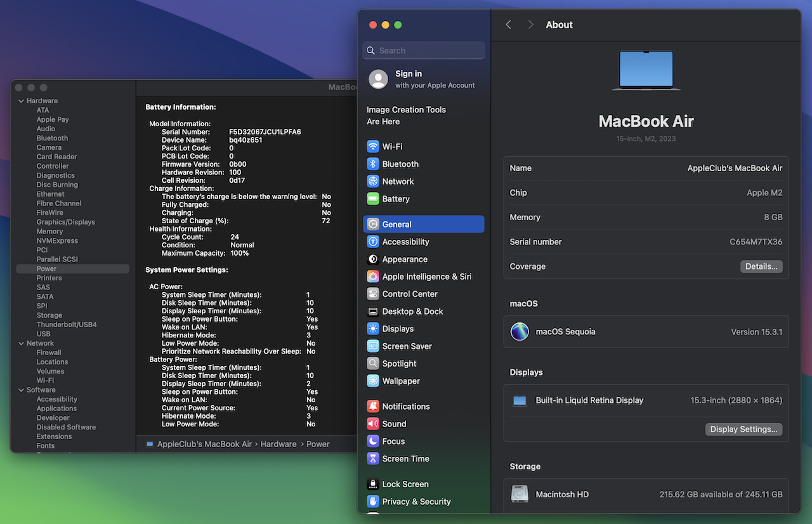Select Firewall under Network in System Information

click(49, 353)
